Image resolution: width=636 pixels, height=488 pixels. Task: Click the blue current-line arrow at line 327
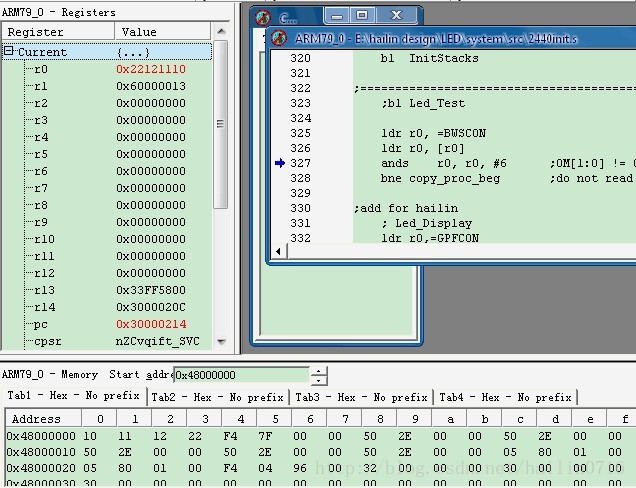pyautogui.click(x=279, y=163)
